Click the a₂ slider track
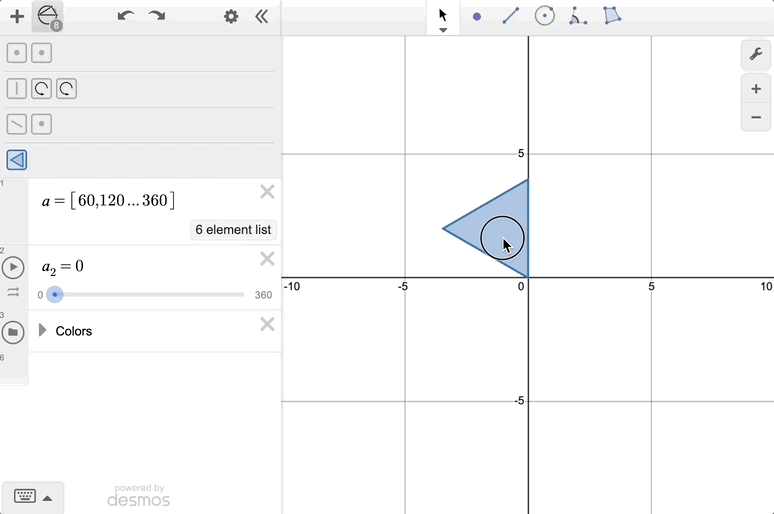This screenshot has height=514, width=774. (x=150, y=295)
